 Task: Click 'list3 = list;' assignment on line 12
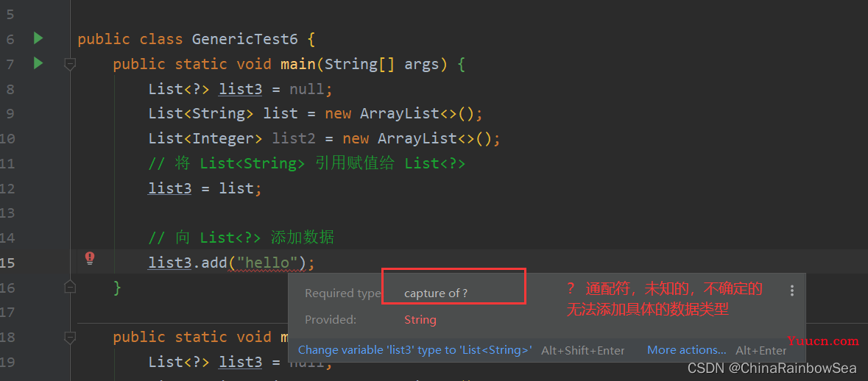pos(204,188)
